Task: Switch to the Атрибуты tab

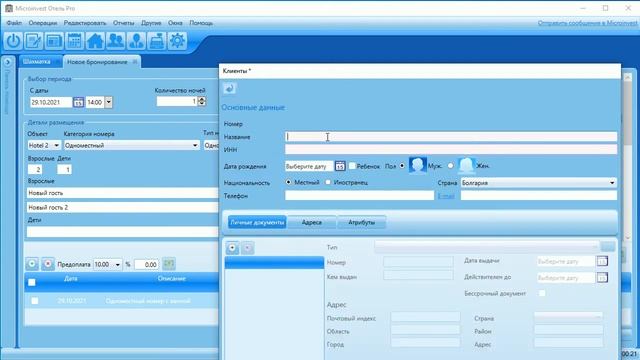Action: pos(362,222)
